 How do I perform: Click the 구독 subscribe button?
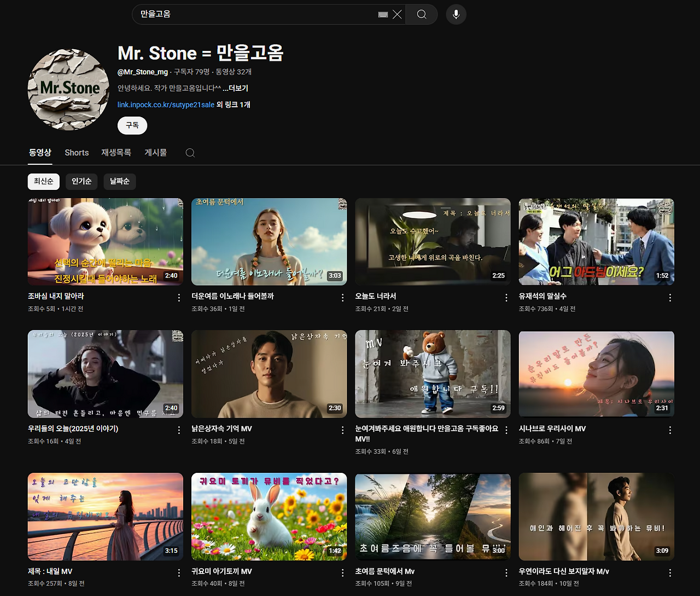(132, 125)
